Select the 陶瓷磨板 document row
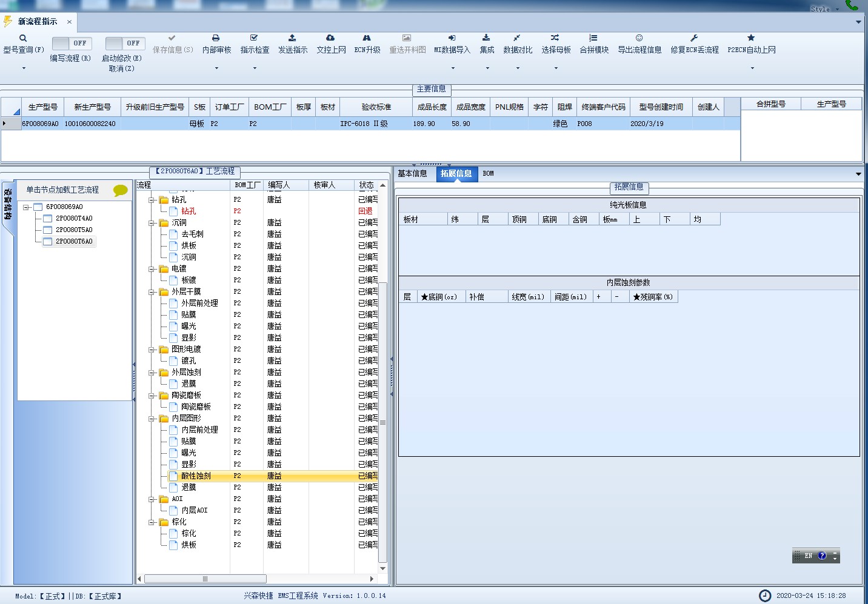 196,407
